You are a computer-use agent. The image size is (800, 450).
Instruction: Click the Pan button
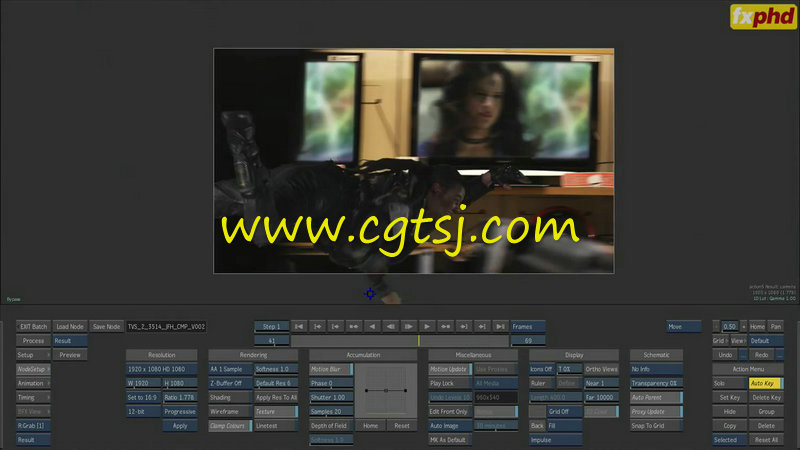pos(776,327)
